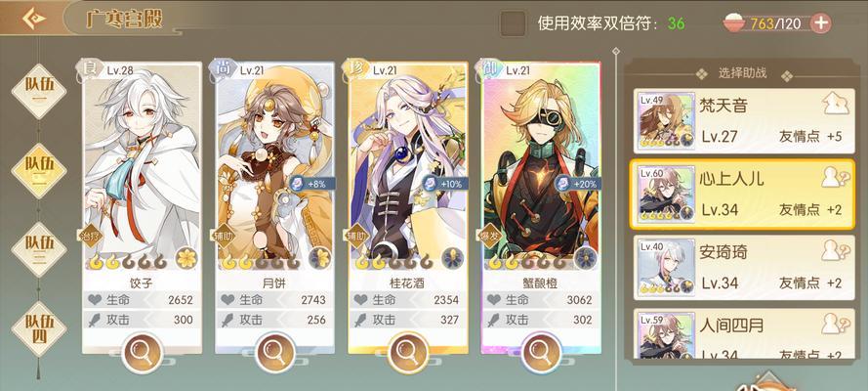Viewport: 868px width, 391px height.
Task: Switch to team 队伍三
Action: [39, 250]
